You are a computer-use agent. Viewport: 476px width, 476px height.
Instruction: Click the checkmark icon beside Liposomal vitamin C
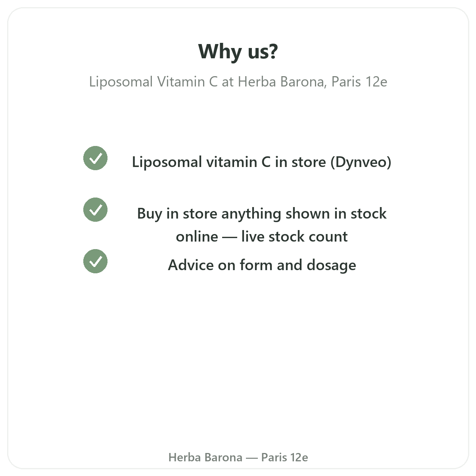(95, 158)
